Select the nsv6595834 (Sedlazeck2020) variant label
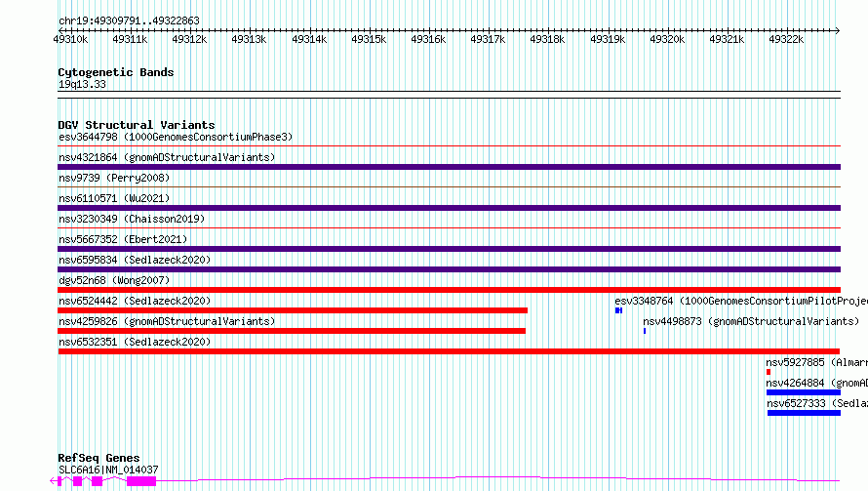This screenshot has width=868, height=491. click(x=135, y=260)
